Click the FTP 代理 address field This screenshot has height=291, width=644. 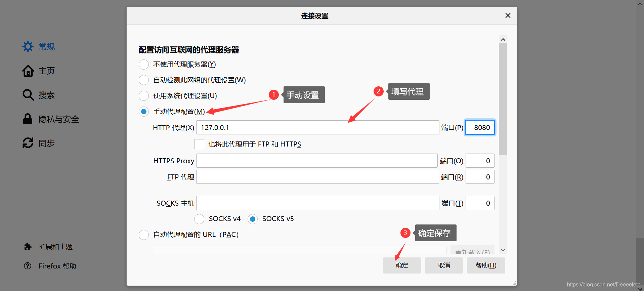pyautogui.click(x=317, y=177)
